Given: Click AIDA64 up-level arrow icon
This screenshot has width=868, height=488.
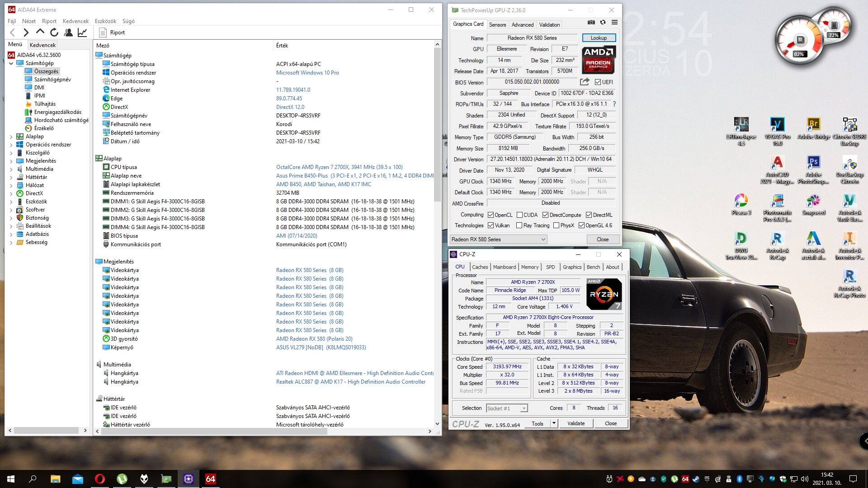Looking at the screenshot, I should [x=40, y=32].
